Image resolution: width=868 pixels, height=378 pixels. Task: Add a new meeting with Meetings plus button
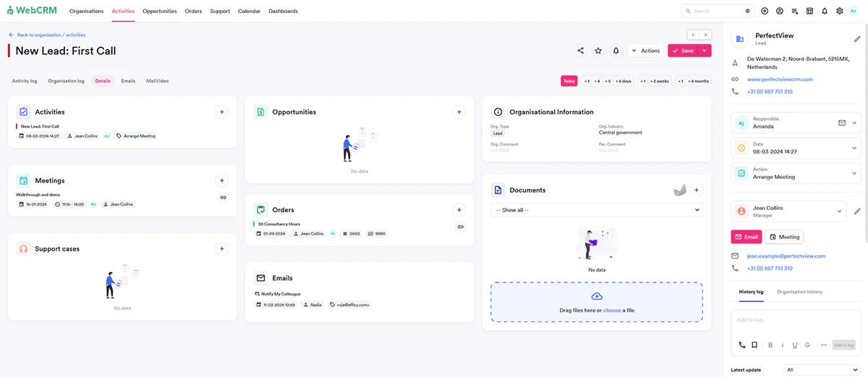pyautogui.click(x=222, y=180)
